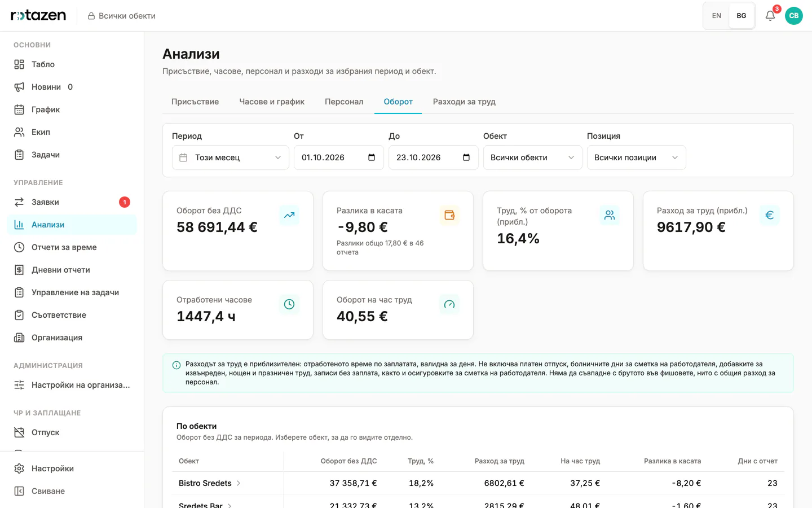Open Организация page
This screenshot has width=812, height=508.
[72, 338]
